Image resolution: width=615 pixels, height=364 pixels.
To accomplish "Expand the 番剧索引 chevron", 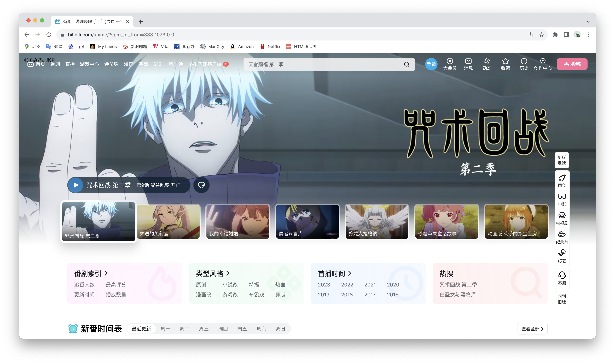I will [x=106, y=273].
